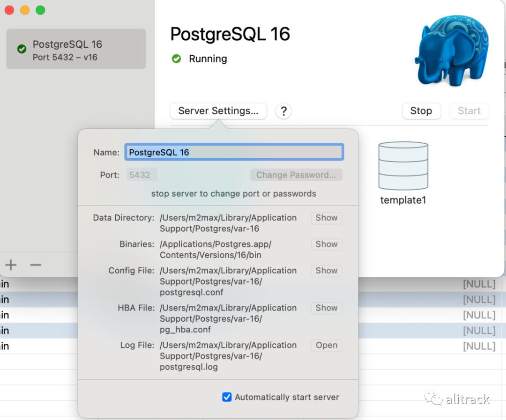The width and height of the screenshot is (506, 420).
Task: Show the Data Directory in Finder
Action: 327,218
